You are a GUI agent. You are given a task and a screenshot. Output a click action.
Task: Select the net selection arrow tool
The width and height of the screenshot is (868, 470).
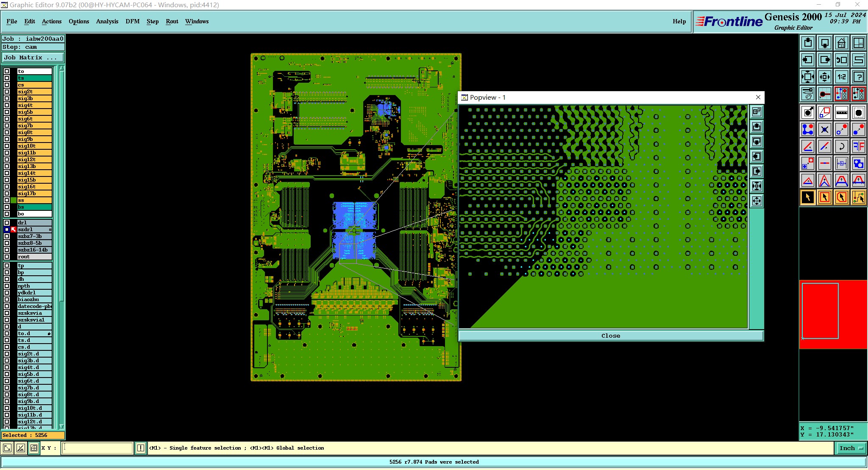click(858, 197)
